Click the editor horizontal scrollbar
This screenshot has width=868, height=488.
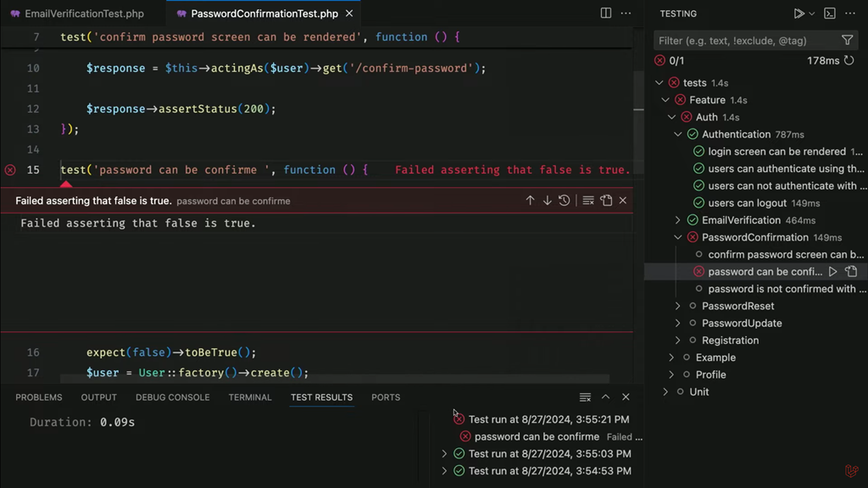tap(334, 379)
